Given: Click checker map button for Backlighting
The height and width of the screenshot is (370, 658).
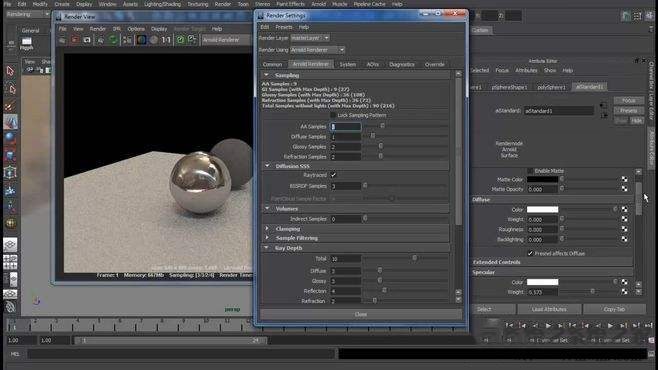Looking at the screenshot, I should tap(624, 239).
